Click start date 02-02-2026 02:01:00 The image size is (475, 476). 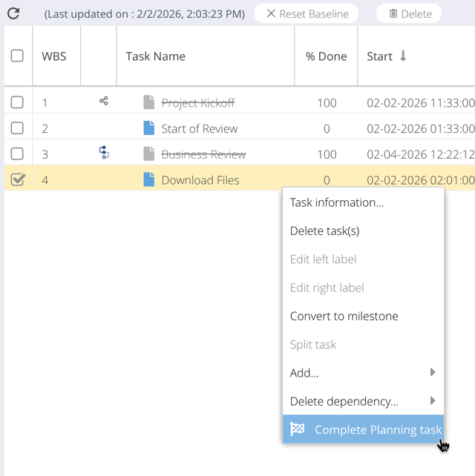point(421,181)
